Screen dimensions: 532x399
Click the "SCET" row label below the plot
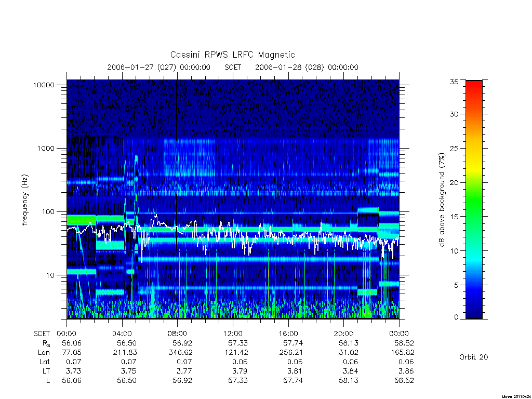click(42, 334)
